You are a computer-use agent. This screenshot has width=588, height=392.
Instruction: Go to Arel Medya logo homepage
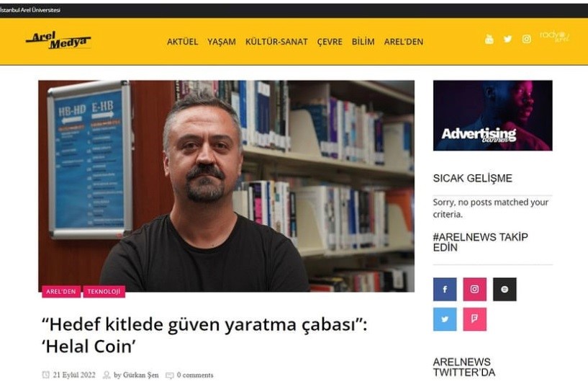(x=58, y=40)
